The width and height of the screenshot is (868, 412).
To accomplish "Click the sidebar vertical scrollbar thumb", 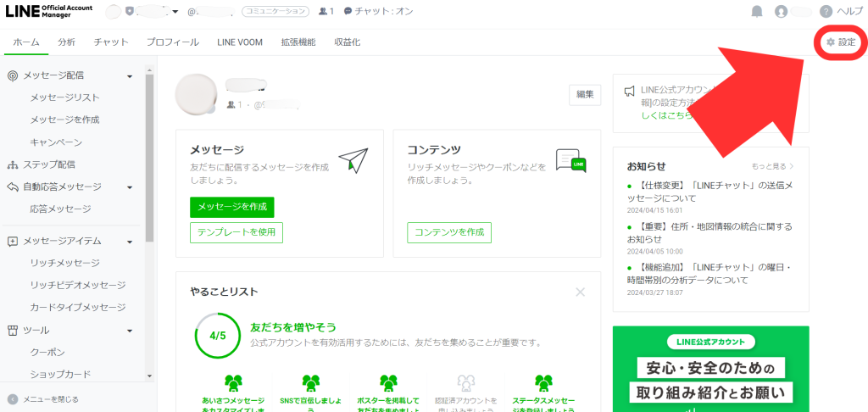I will tap(149, 158).
